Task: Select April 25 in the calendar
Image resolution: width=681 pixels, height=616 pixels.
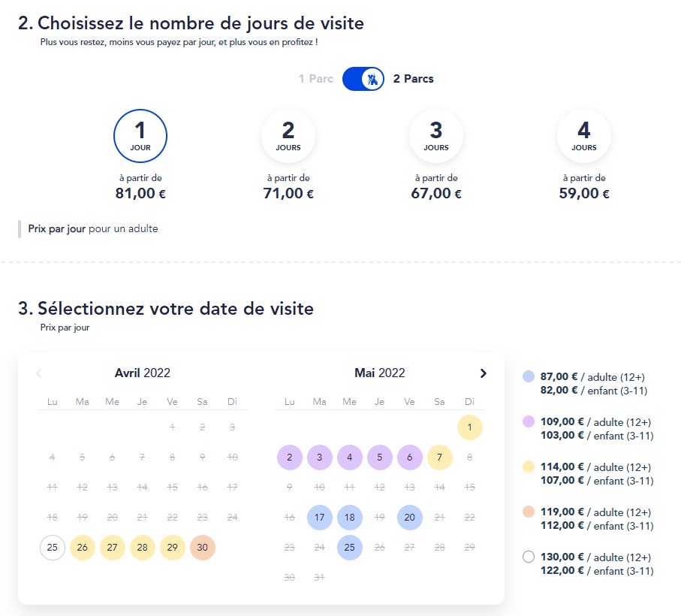Action: [52, 548]
